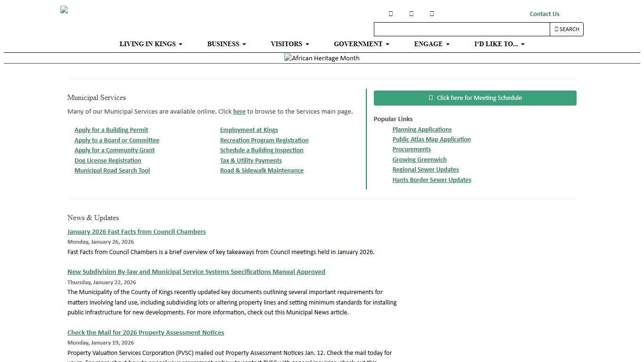Click the leftmost unlabeled icon in the header row
Screen dimensions: 644x362
(x=390, y=14)
